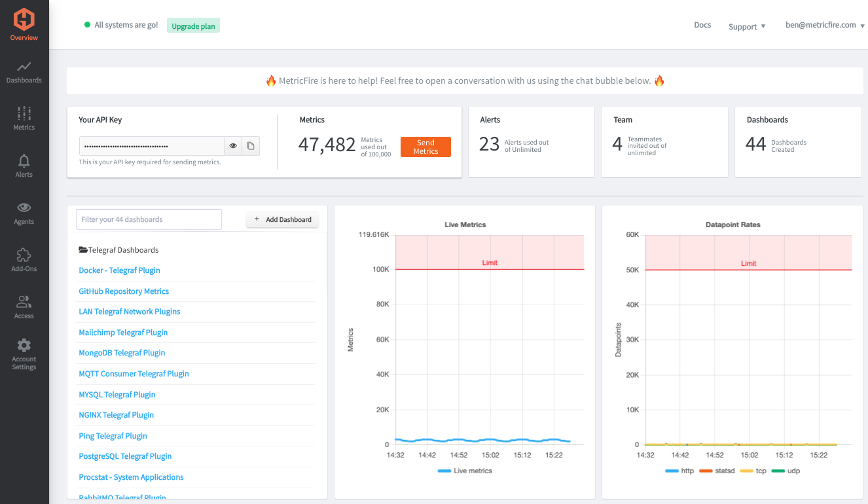The image size is (868, 504).
Task: Open the Access users icon
Action: coord(24,302)
